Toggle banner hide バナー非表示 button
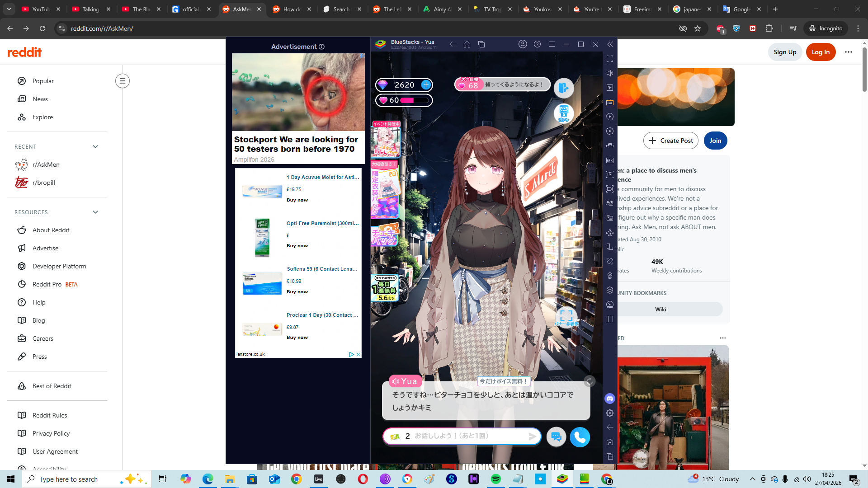868x488 pixels. 566,317
